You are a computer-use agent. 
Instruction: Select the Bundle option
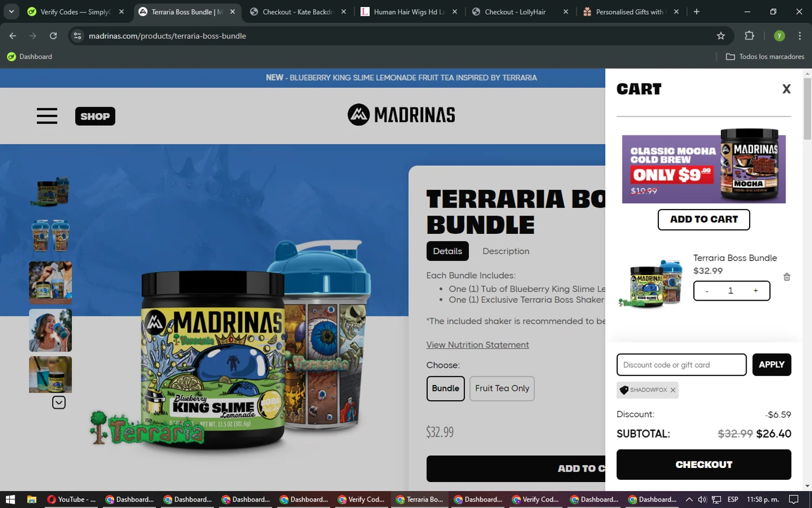point(446,388)
